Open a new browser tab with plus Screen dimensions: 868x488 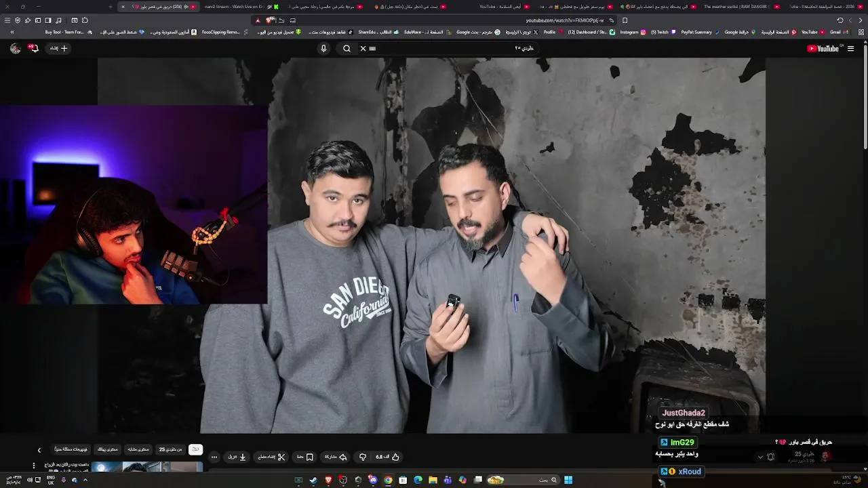tap(111, 7)
